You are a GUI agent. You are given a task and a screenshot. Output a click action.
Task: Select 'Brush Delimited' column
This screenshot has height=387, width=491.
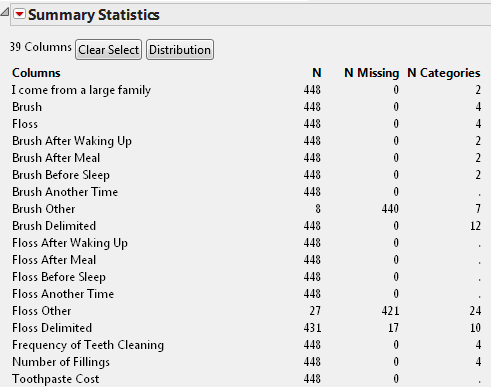pyautogui.click(x=54, y=226)
